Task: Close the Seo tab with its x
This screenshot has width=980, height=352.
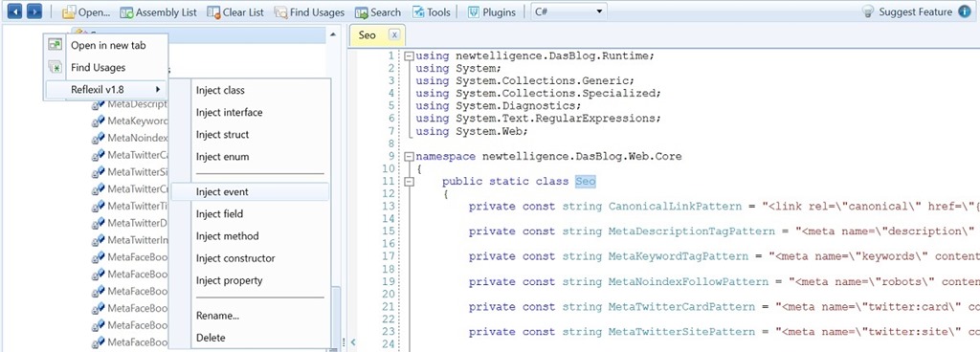Action: point(395,35)
